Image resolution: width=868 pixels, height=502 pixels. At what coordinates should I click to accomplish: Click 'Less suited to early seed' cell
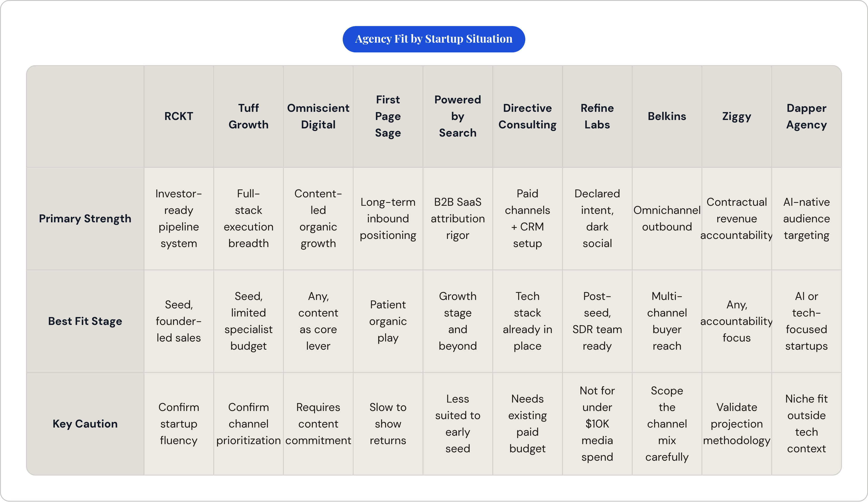tap(458, 424)
